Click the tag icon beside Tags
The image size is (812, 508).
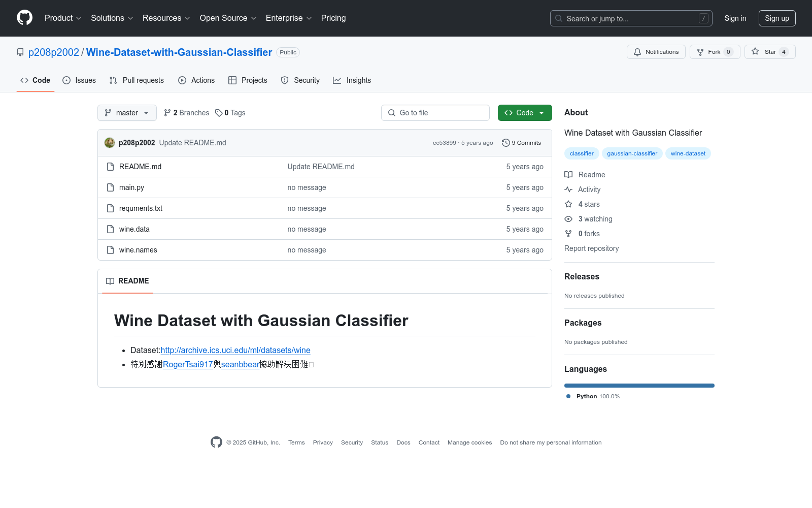pos(219,113)
